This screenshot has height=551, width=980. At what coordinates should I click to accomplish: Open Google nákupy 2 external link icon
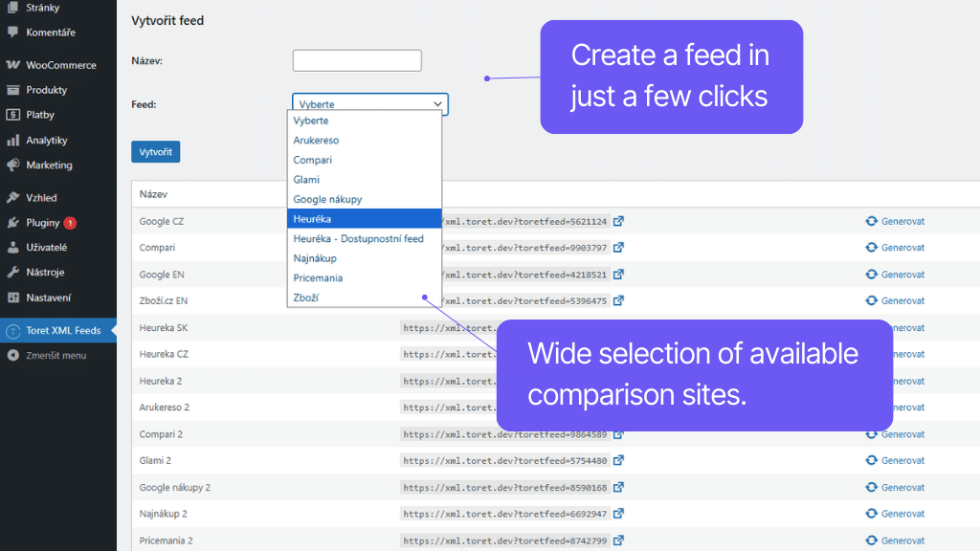[618, 487]
